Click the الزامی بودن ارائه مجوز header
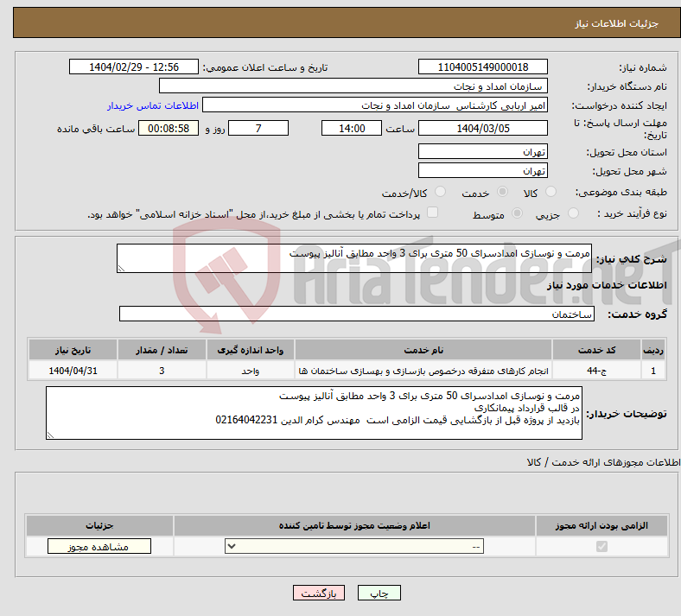Viewport: 681px width, 616px height. tap(601, 525)
